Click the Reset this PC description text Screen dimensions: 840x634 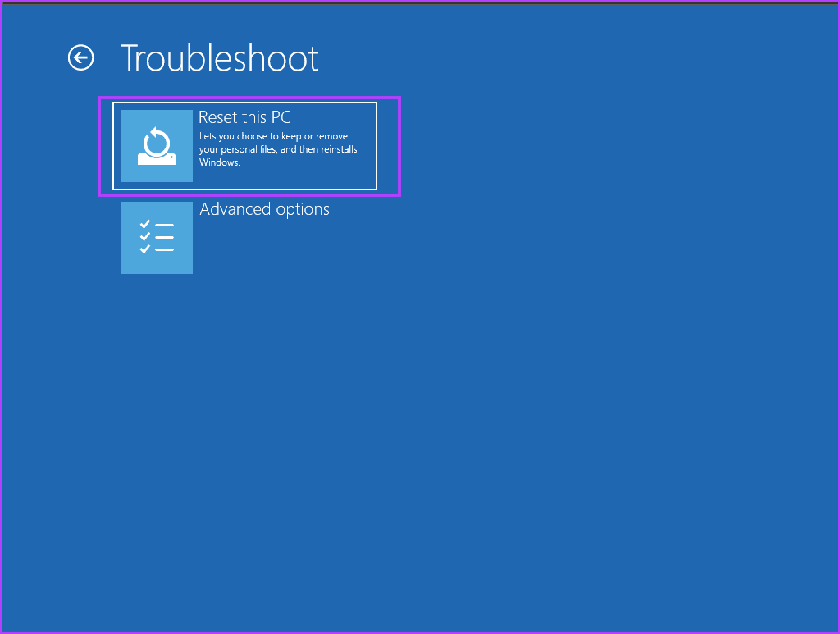pyautogui.click(x=279, y=148)
